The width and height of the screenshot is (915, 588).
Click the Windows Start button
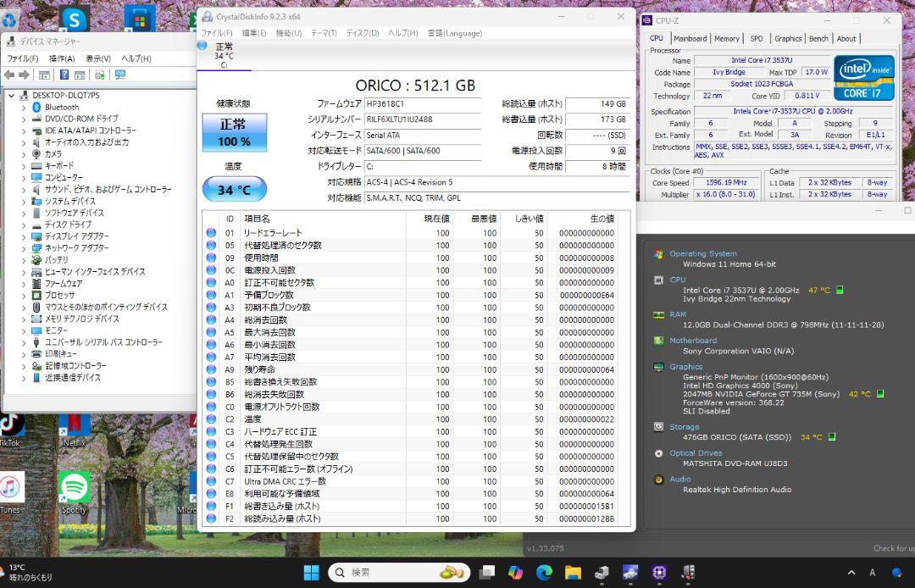click(x=312, y=572)
